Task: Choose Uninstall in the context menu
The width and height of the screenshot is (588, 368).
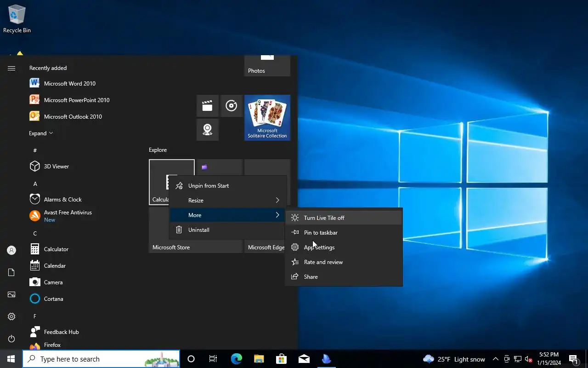Action: click(x=228, y=230)
